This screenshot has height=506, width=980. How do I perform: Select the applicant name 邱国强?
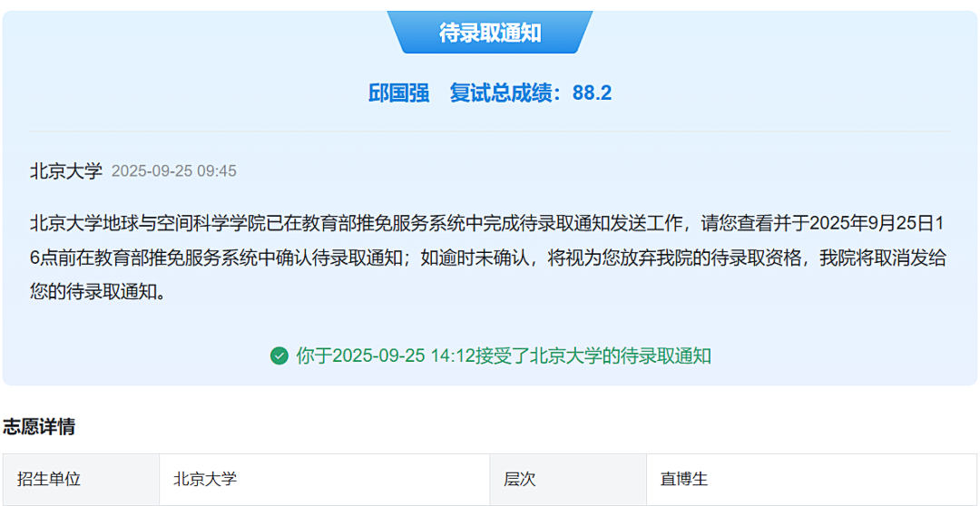pos(398,92)
